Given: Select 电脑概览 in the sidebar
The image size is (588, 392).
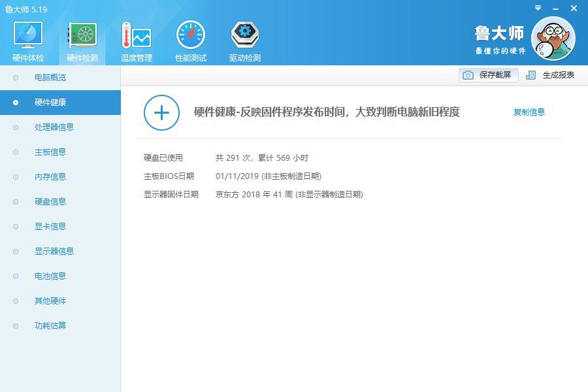Looking at the screenshot, I should coord(60,78).
